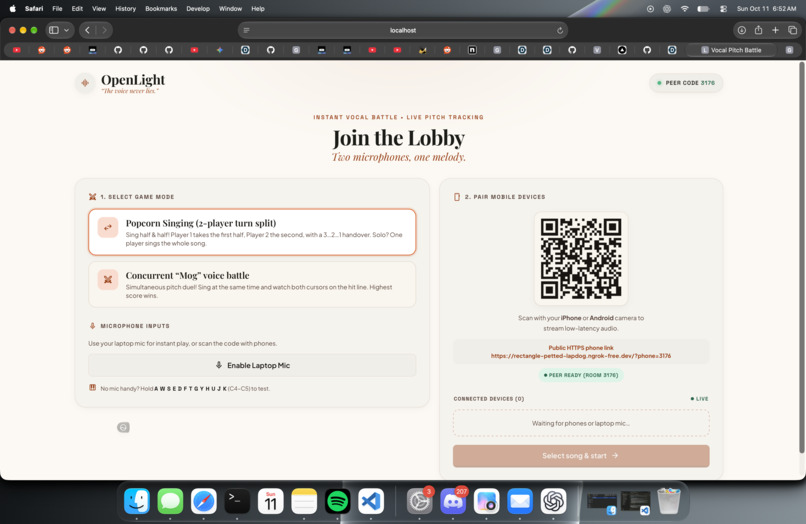
Task: Open Finder from the Dock
Action: pos(137,501)
